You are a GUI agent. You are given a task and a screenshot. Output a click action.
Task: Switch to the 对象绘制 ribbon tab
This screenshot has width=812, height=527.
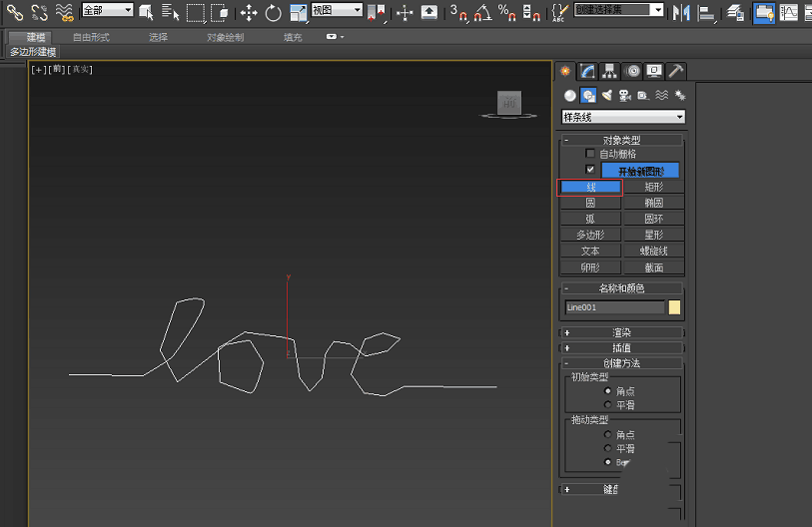click(x=225, y=37)
